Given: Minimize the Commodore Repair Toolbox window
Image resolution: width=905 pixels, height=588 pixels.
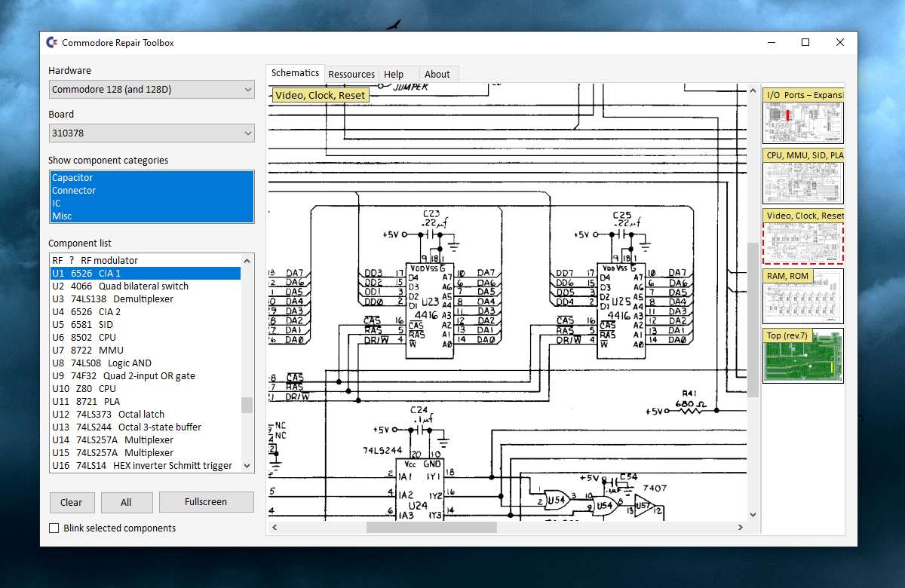Looking at the screenshot, I should pyautogui.click(x=771, y=43).
